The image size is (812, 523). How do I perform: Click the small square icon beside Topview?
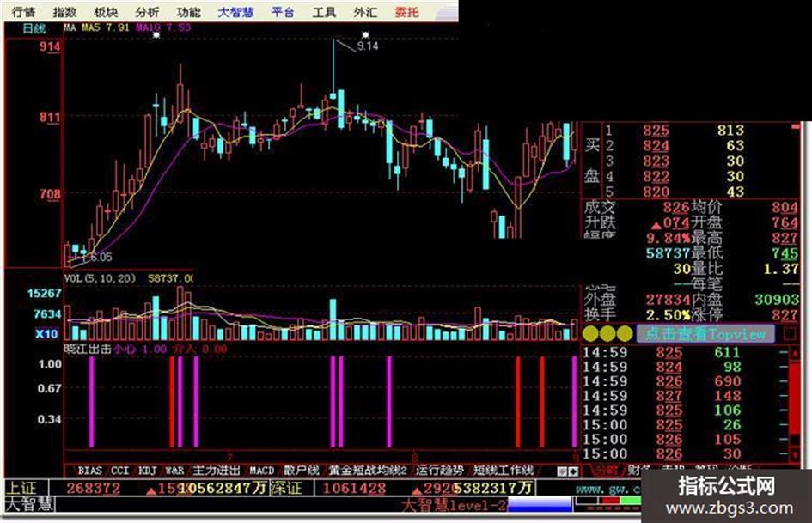pos(791,334)
